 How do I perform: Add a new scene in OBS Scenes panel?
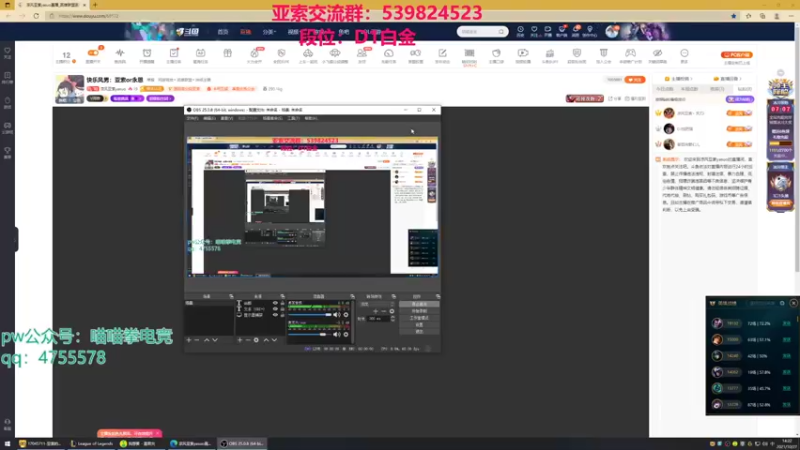point(189,340)
